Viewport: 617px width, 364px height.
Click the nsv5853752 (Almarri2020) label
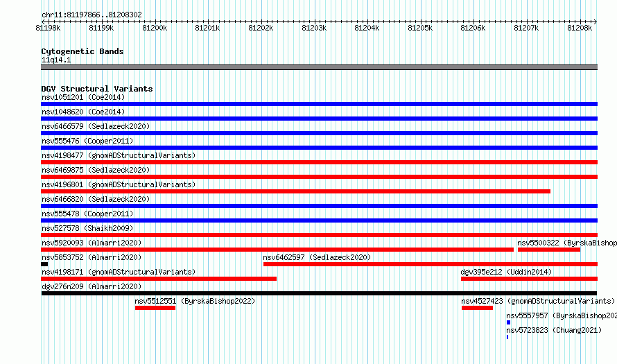92,257
